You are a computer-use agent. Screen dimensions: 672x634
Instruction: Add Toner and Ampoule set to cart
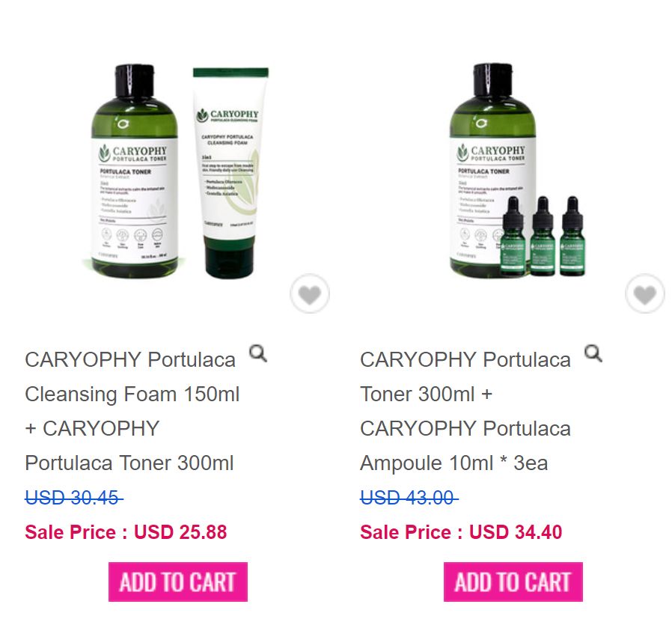(x=513, y=582)
